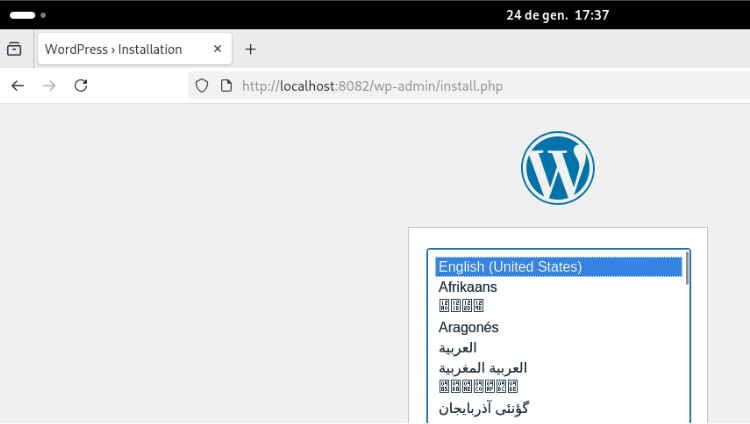
Task: Select گؤنئی آذربایجان in the language list
Action: 484,408
